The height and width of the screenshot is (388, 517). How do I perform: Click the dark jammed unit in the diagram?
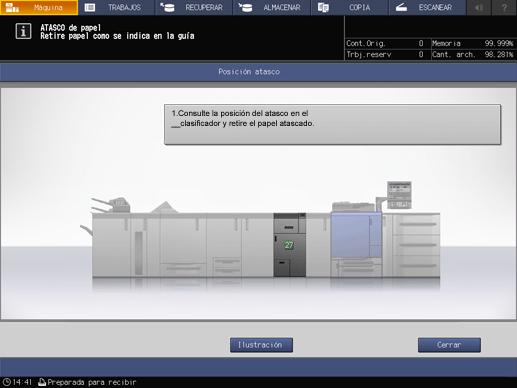tap(290, 245)
